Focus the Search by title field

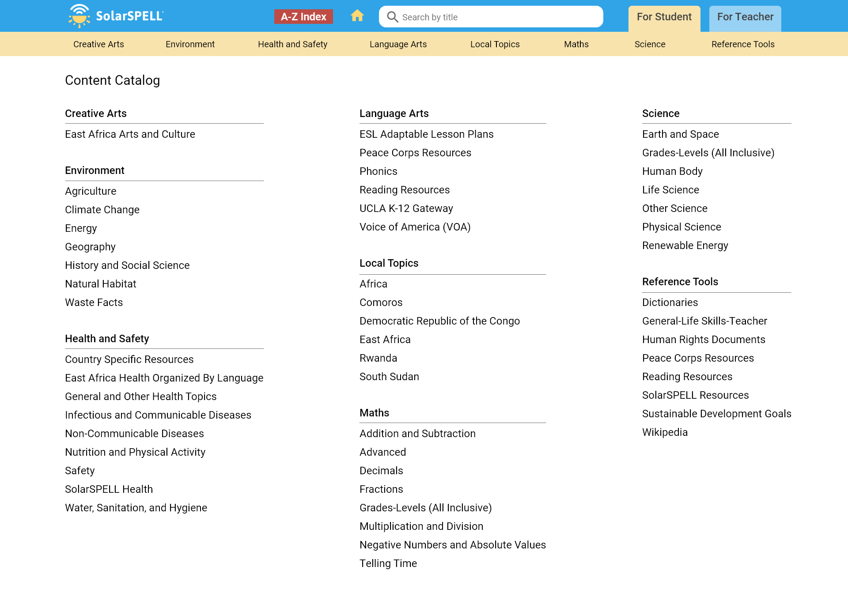point(491,17)
